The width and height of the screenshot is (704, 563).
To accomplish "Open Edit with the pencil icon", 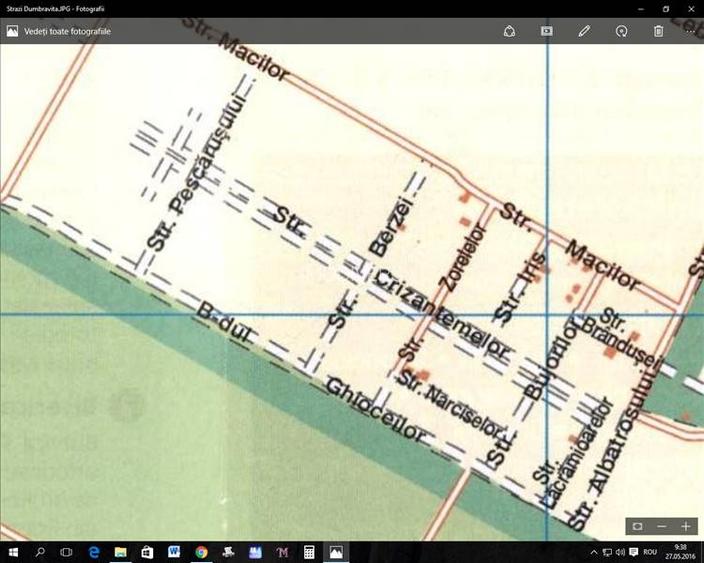I will [x=584, y=31].
